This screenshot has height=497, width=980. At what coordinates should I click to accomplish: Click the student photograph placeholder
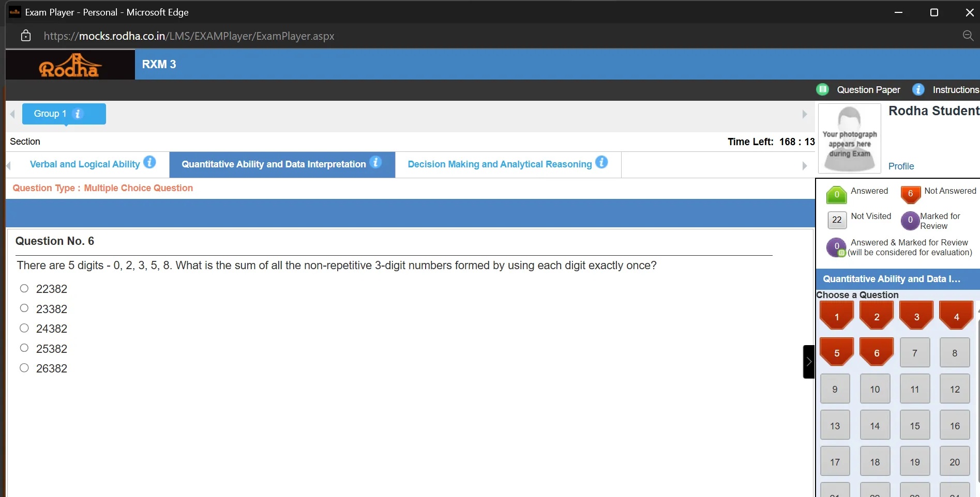coord(849,138)
